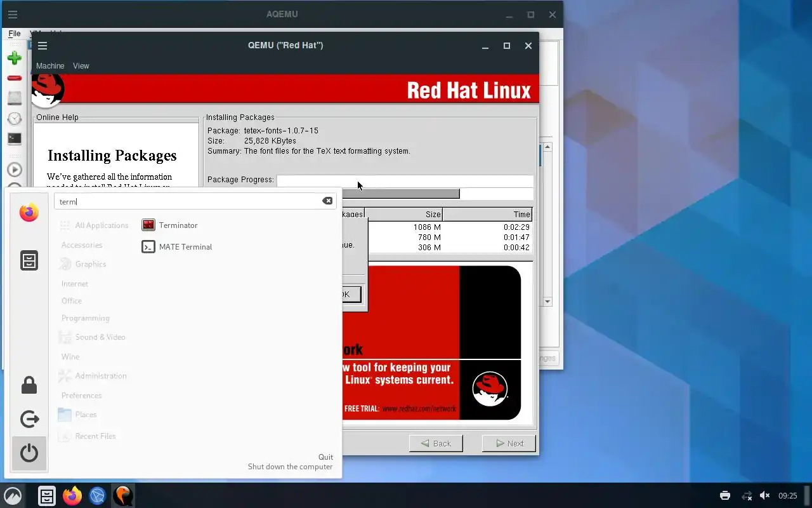Click the show desktop strip on the panel
812x508 pixels.
coord(808,496)
